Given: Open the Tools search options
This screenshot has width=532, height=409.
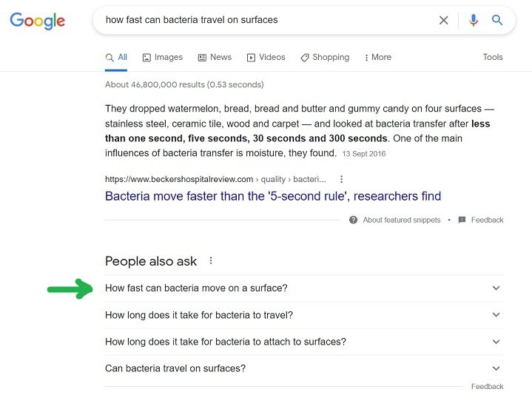Looking at the screenshot, I should tap(493, 57).
